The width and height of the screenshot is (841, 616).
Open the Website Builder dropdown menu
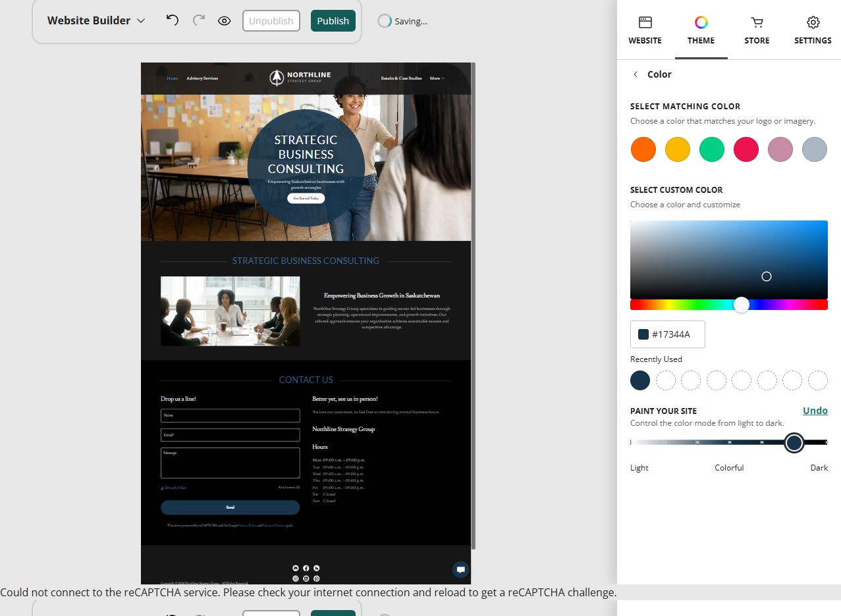tap(96, 20)
